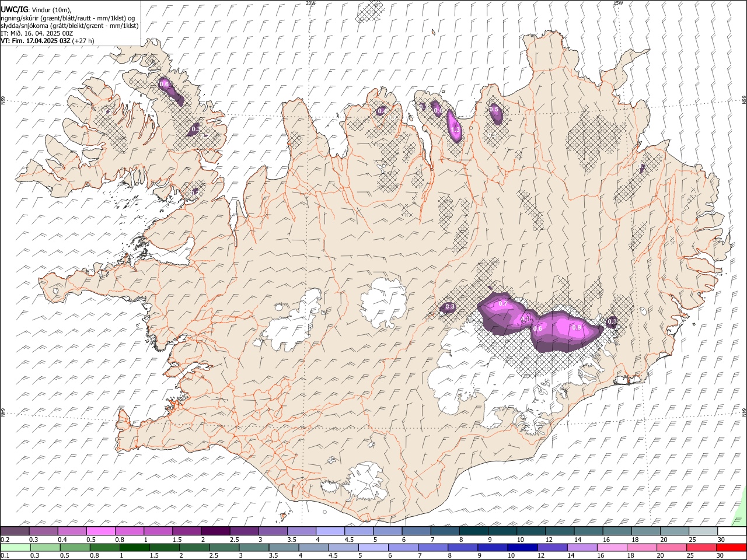The image size is (747, 560).
Task: Click the 0.6 value in the Westfjords snow patch
Action: pyautogui.click(x=164, y=84)
